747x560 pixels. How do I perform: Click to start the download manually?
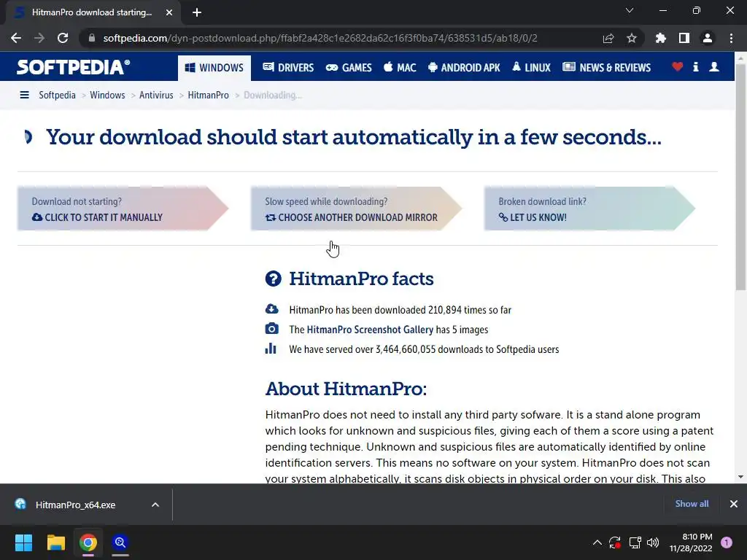[123, 209]
